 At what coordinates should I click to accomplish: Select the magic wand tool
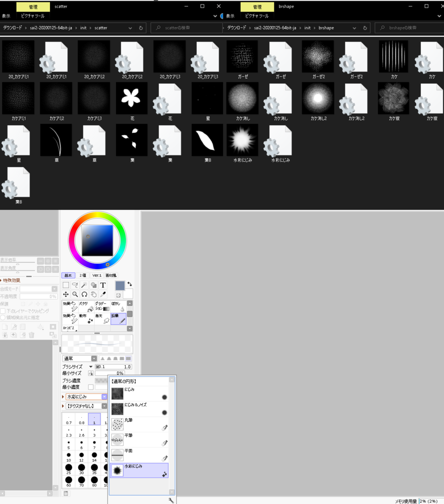tap(84, 285)
